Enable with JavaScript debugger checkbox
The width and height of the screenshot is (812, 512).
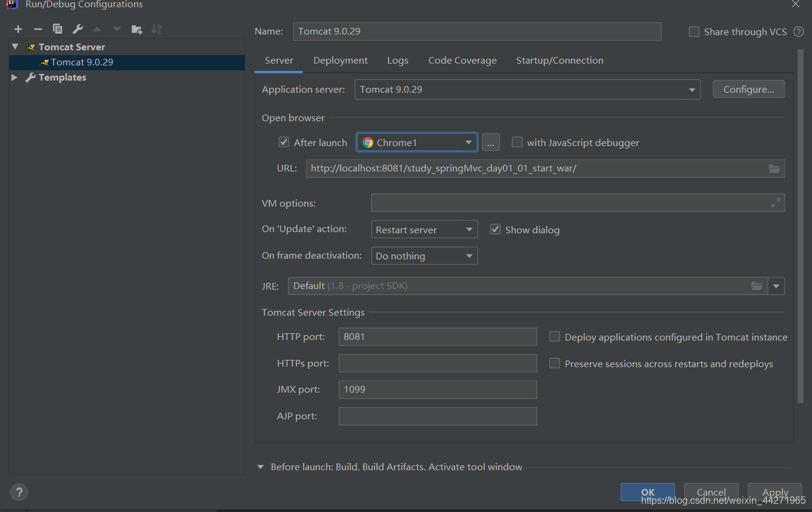517,142
